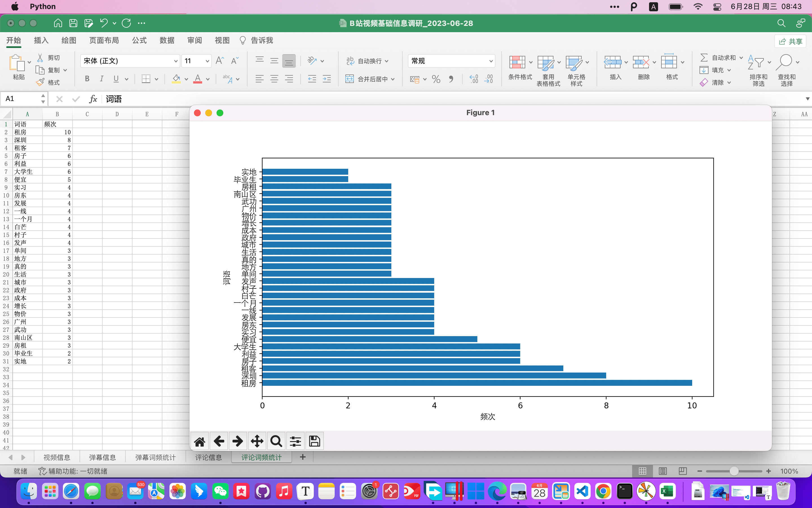Image resolution: width=812 pixels, height=508 pixels.
Task: Toggle bottom vertical alignment
Action: tap(289, 61)
